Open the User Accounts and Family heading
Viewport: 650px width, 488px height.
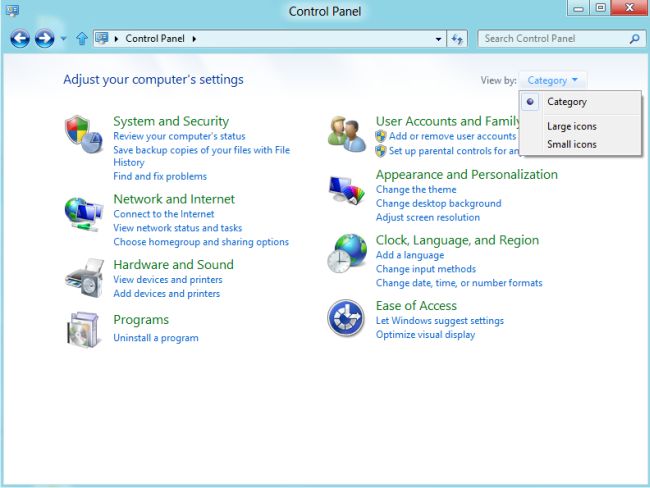[x=448, y=121]
